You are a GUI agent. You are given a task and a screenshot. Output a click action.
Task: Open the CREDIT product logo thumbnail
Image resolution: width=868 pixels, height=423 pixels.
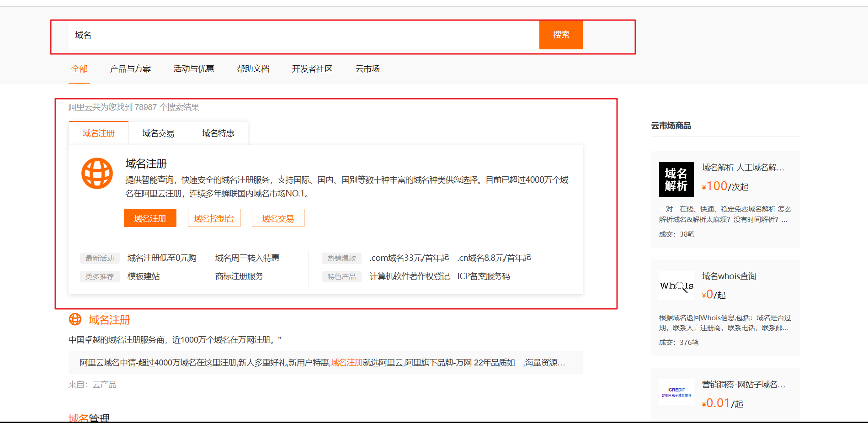(x=676, y=392)
